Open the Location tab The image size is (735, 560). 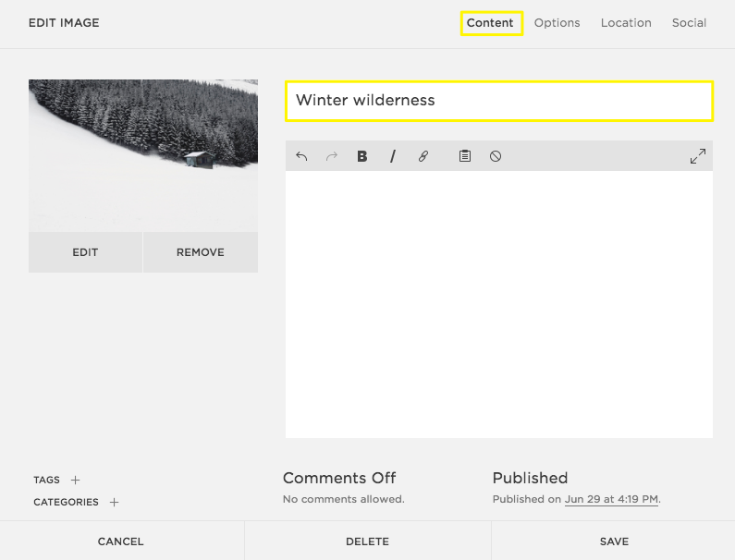[626, 23]
